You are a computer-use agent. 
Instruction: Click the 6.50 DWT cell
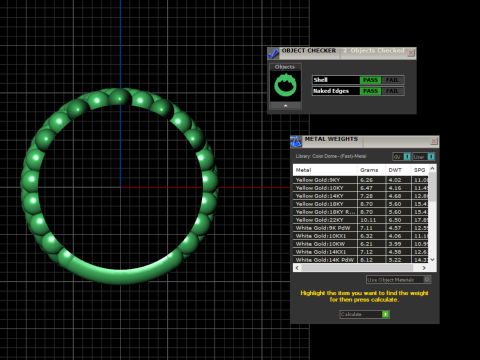coord(398,220)
